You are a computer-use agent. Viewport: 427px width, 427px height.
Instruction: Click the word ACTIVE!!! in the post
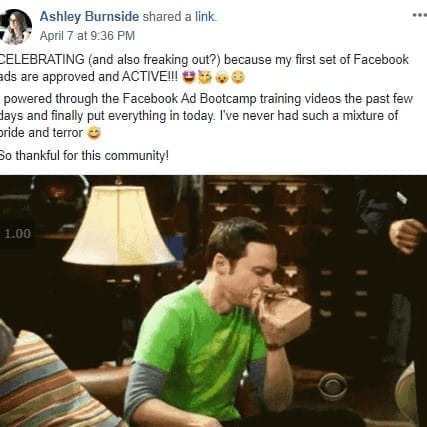click(x=150, y=77)
